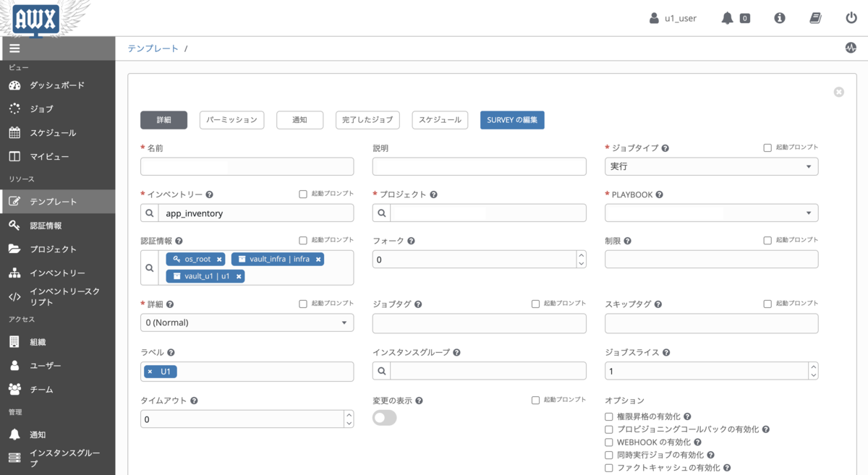Open the documentation book icon
868x475 pixels.
point(815,18)
